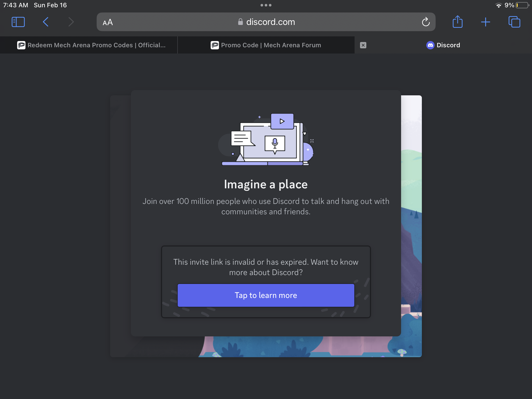Go forward to the next page
The image size is (532, 399).
[71, 22]
